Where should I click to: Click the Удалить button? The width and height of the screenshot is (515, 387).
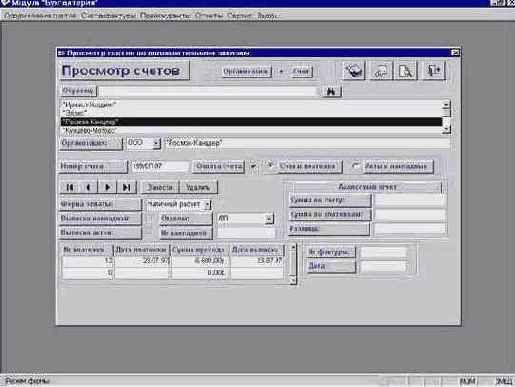click(x=198, y=187)
